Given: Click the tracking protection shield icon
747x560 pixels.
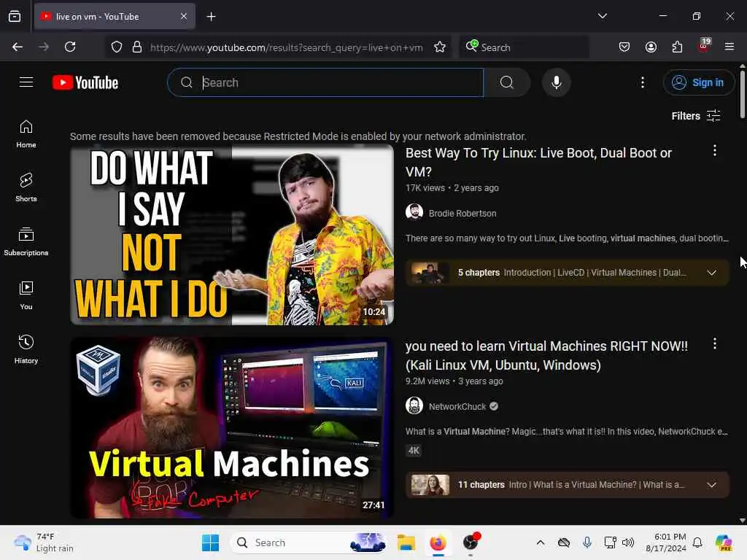Looking at the screenshot, I should click(117, 47).
